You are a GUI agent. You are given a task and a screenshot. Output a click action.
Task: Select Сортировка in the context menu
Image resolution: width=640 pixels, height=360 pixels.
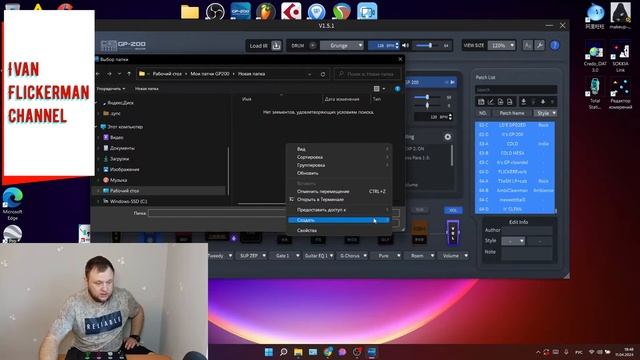(x=339, y=157)
